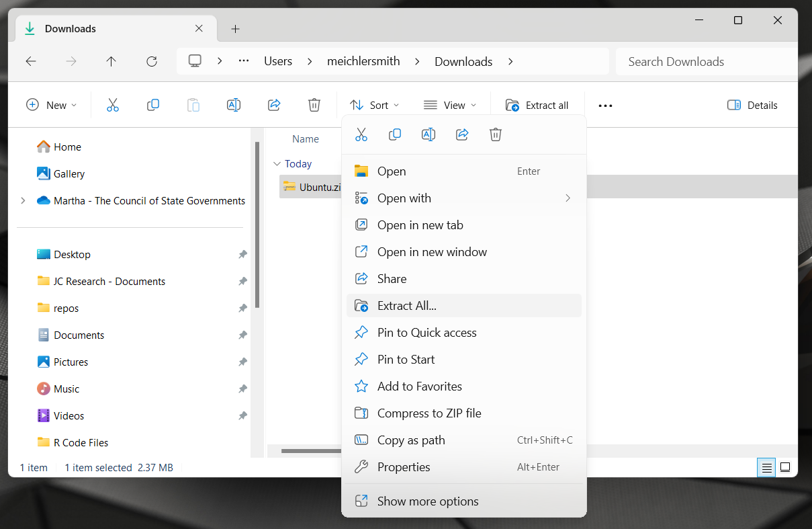812x529 pixels.
Task: Select the Rename icon in the context menu
Action: tap(428, 134)
